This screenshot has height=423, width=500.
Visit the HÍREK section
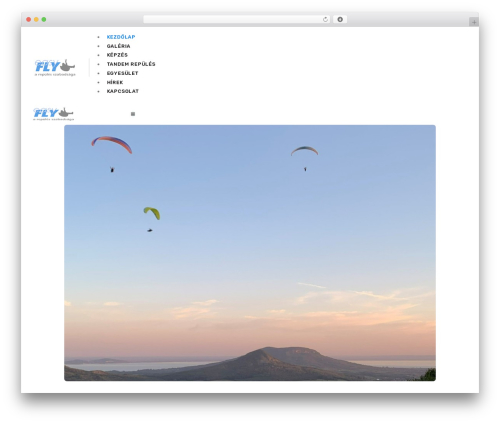tap(115, 82)
